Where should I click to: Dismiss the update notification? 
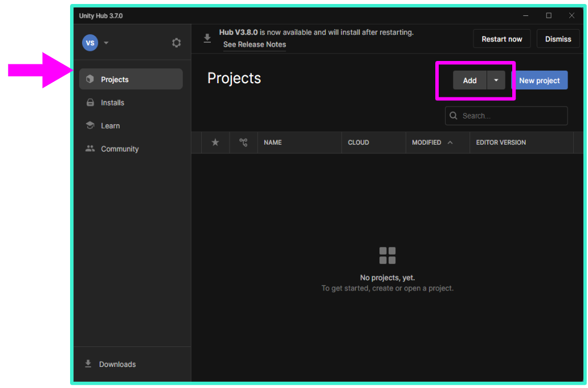(x=558, y=39)
